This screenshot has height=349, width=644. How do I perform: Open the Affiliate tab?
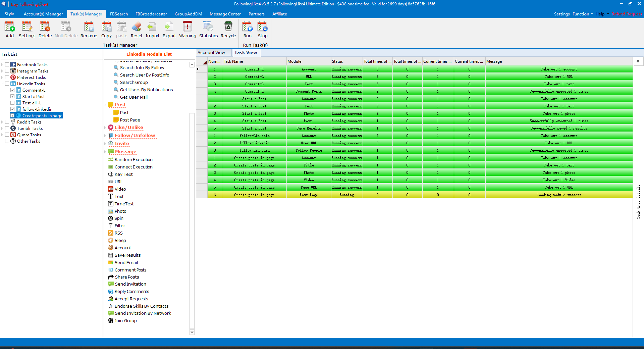pos(279,14)
